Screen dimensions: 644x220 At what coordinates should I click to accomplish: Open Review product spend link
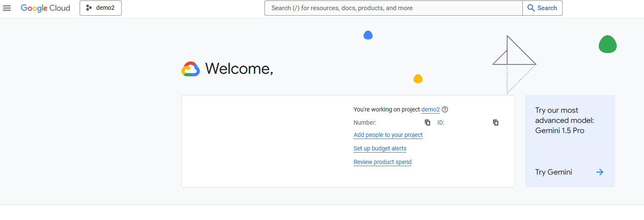[383, 162]
